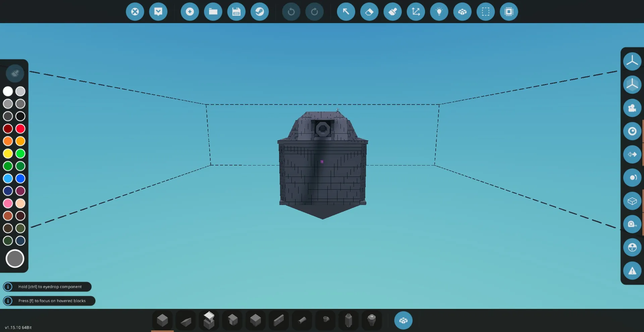
Task: Click the lightbulb icon in top toolbar
Action: [x=439, y=12]
